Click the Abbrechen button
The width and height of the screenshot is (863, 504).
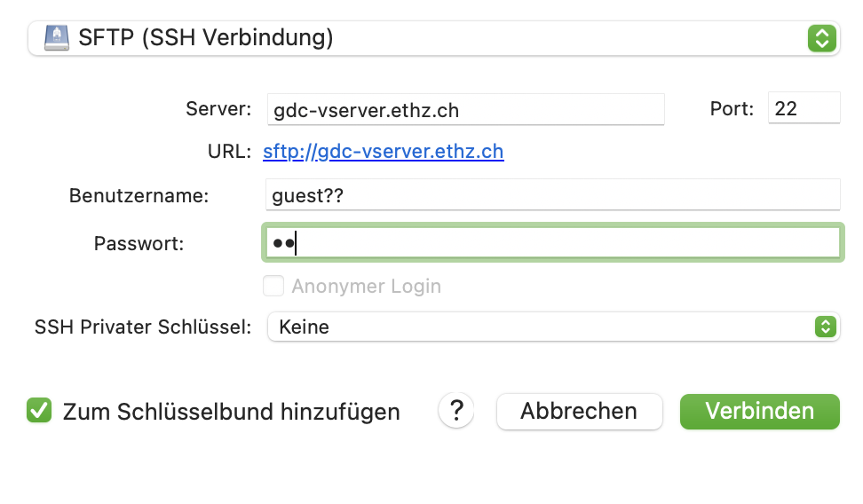(x=579, y=411)
